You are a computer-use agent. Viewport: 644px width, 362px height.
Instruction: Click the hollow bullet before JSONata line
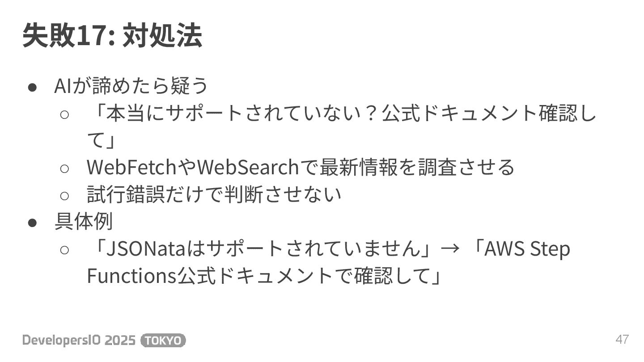coord(64,249)
